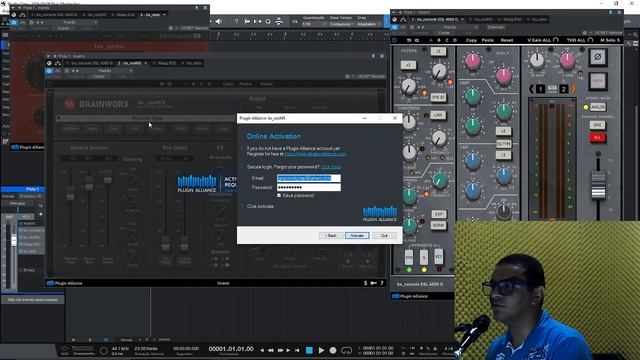The width and height of the screenshot is (640, 360).
Task: Select settings bank D in SSL console
Action: tap(455, 40)
